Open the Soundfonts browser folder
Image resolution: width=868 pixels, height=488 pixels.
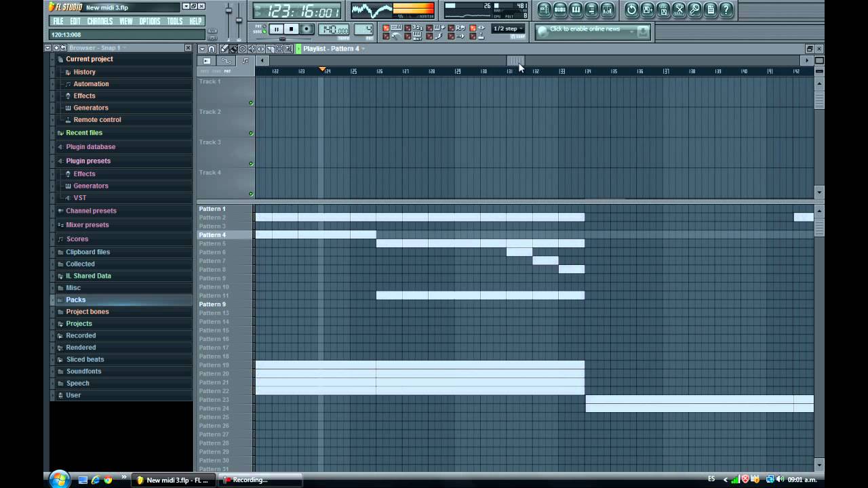point(83,371)
